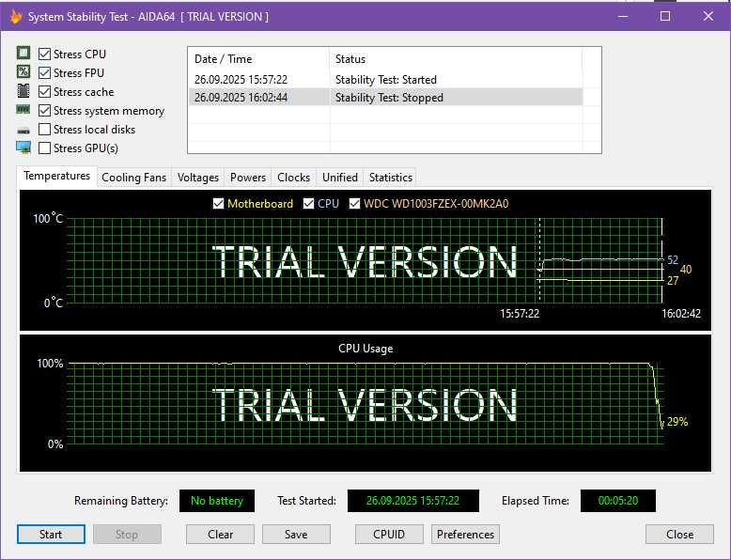Select the Stability Test: Stopped log row

[385, 98]
